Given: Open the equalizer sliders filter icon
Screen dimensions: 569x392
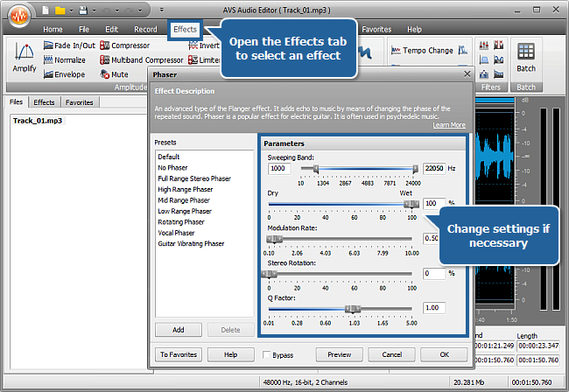Looking at the screenshot, I should click(484, 45).
